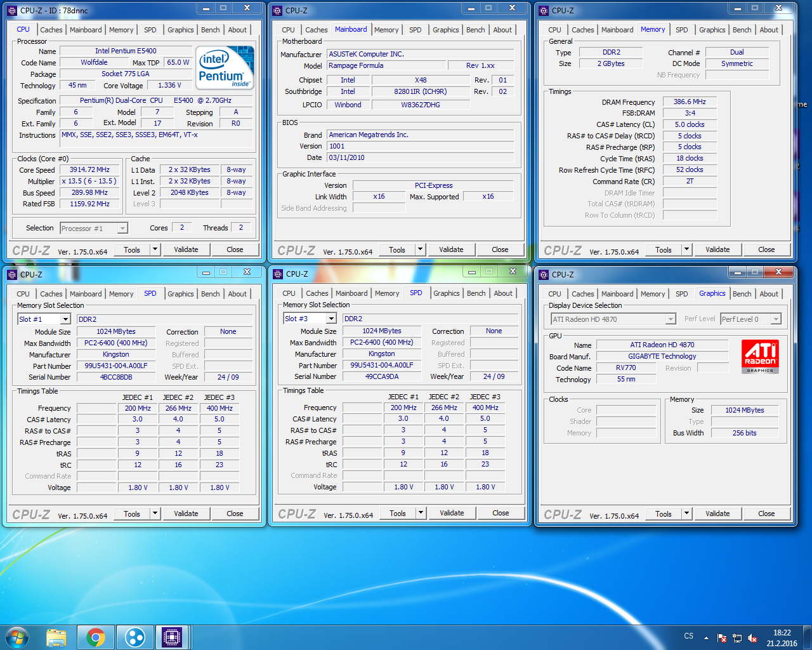
Task: Select the Memory tab in the Slot #1 SPD window
Action: pyautogui.click(x=121, y=294)
